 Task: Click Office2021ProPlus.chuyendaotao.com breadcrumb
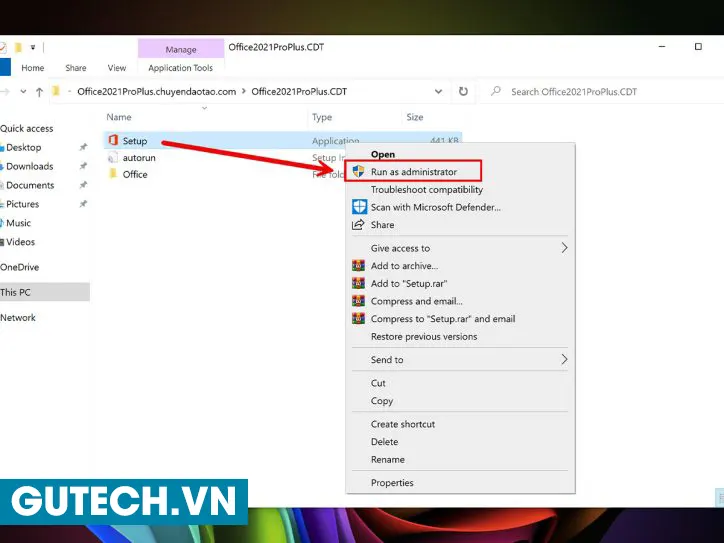(157, 91)
